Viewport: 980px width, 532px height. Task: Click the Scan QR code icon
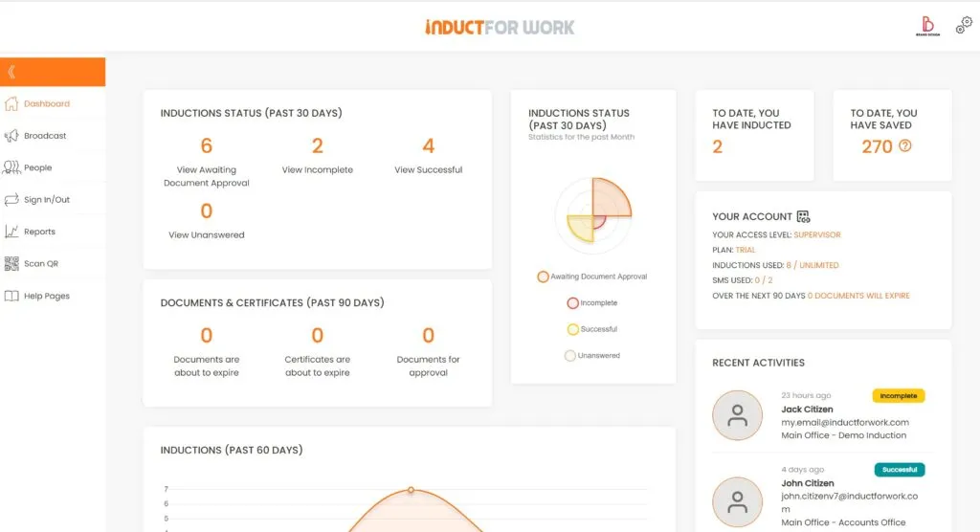[11, 264]
